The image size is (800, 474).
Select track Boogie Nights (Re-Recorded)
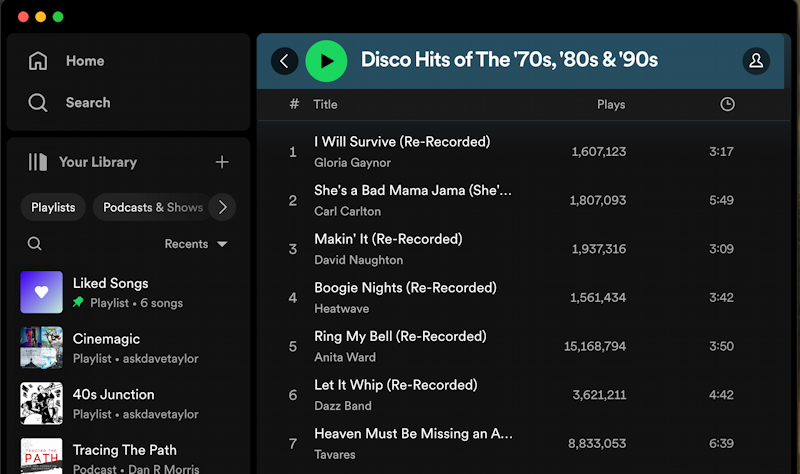coord(405,288)
